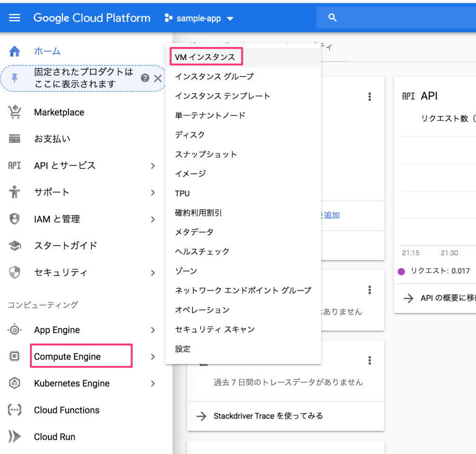Select 設定 from Compute Engine submenu
This screenshot has width=476, height=454.
click(243, 348)
